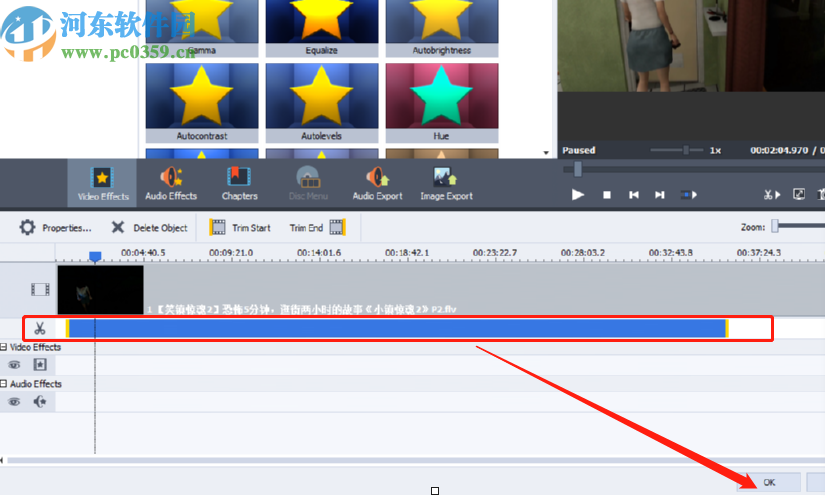Click the preview seek bar handle
The width and height of the screenshot is (825, 496).
(578, 169)
